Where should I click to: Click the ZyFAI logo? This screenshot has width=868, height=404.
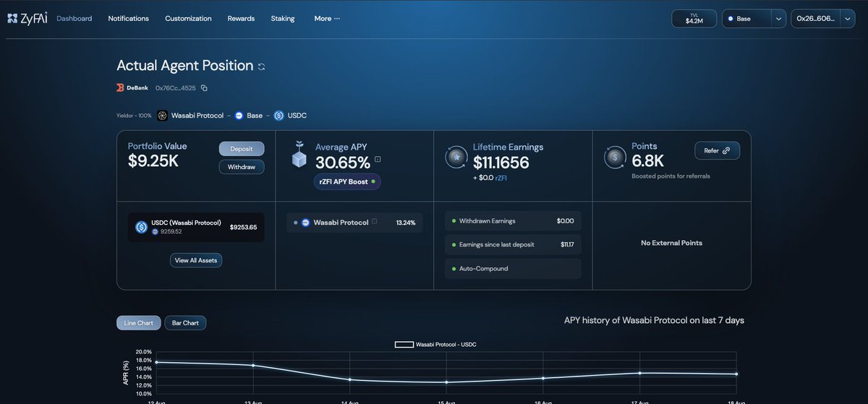[27, 18]
